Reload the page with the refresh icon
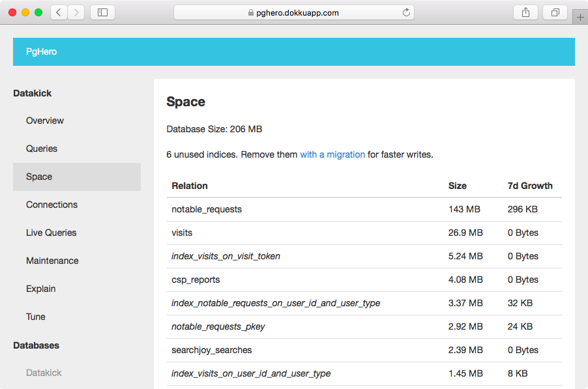 406,12
